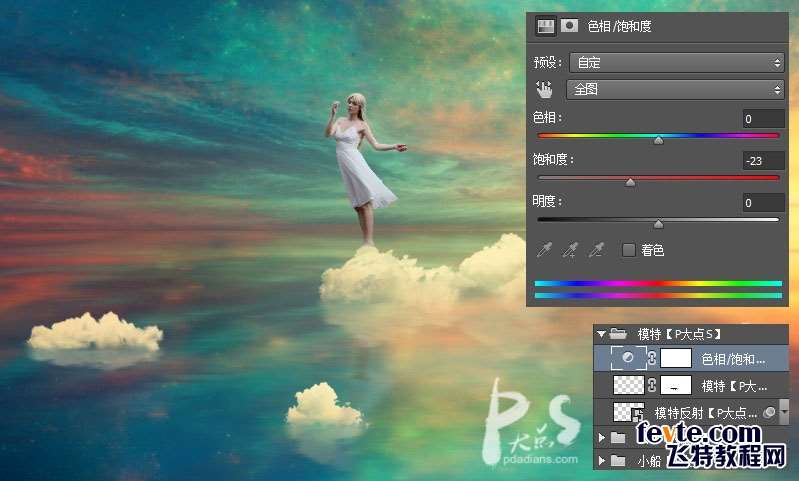This screenshot has height=481, width=799.
Task: Click the 着色 label text
Action: [x=652, y=250]
